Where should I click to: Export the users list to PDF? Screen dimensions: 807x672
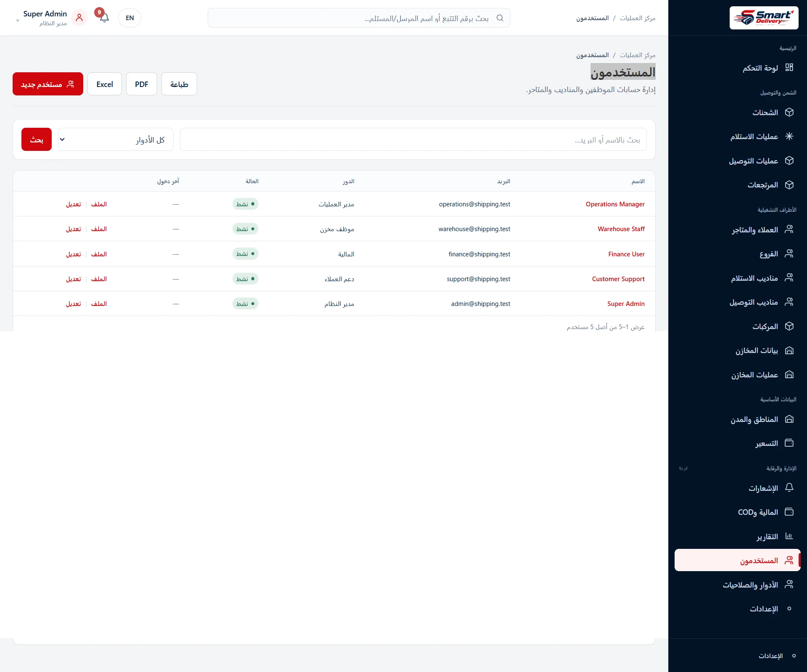(x=142, y=84)
